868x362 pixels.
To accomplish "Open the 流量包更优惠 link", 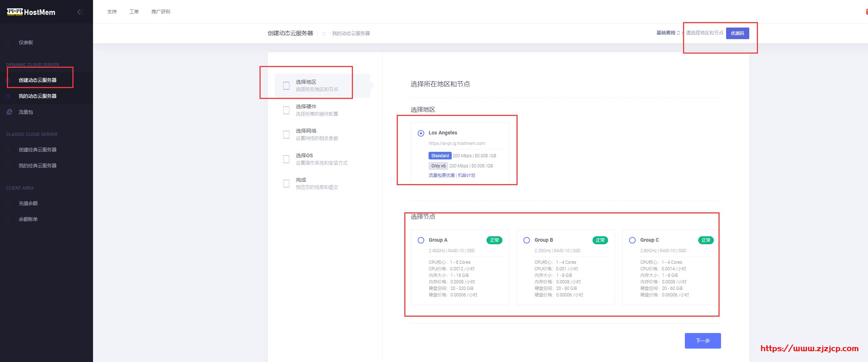I will pos(442,175).
